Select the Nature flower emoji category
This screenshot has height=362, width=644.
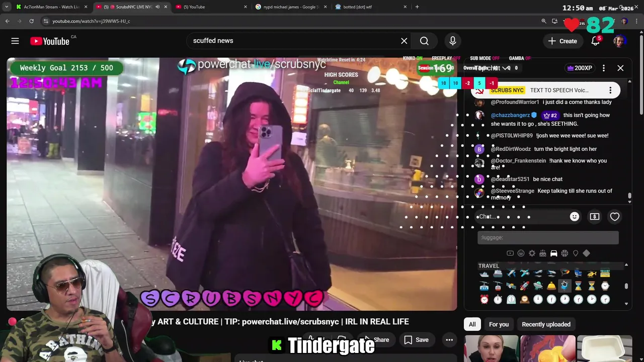tap(532, 253)
